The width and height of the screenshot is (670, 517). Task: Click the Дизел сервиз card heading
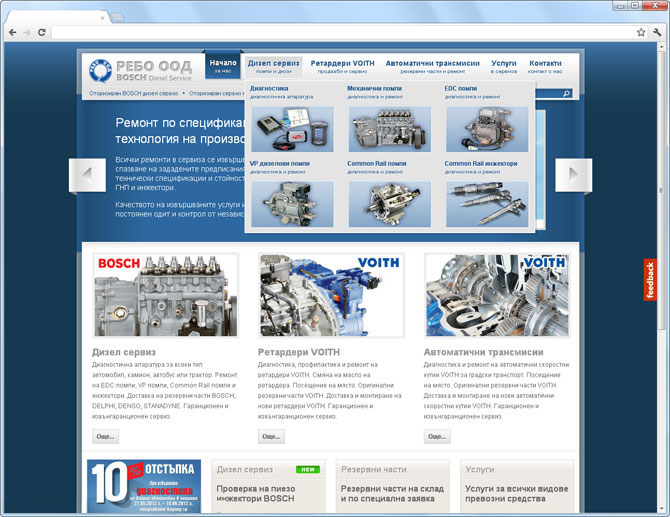[124, 352]
